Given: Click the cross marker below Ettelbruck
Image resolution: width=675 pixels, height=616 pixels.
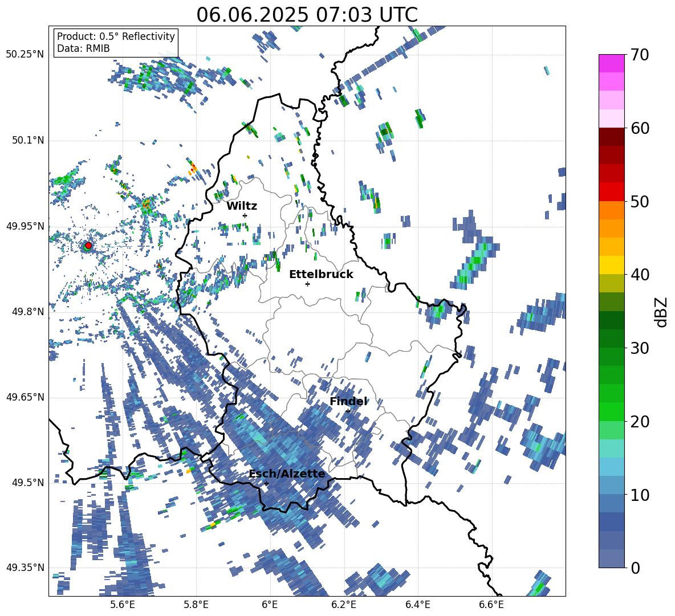Looking at the screenshot, I should pos(307,284).
